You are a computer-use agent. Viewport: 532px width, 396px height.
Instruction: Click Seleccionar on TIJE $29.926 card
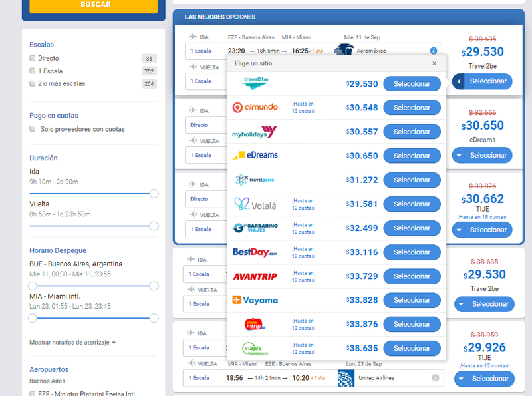click(490, 378)
